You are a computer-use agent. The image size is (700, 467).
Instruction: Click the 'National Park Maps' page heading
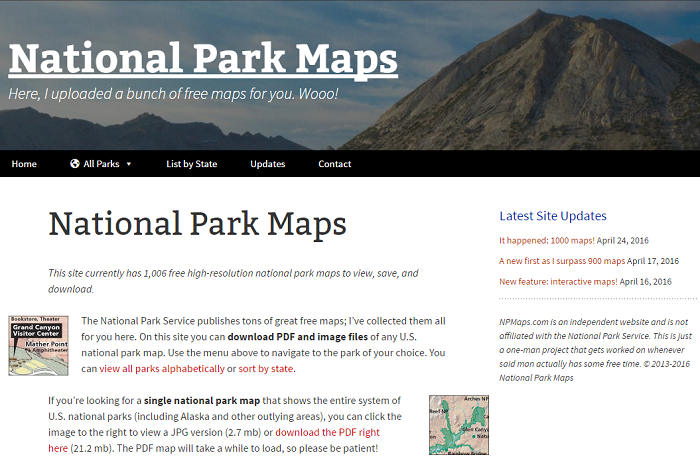[197, 224]
